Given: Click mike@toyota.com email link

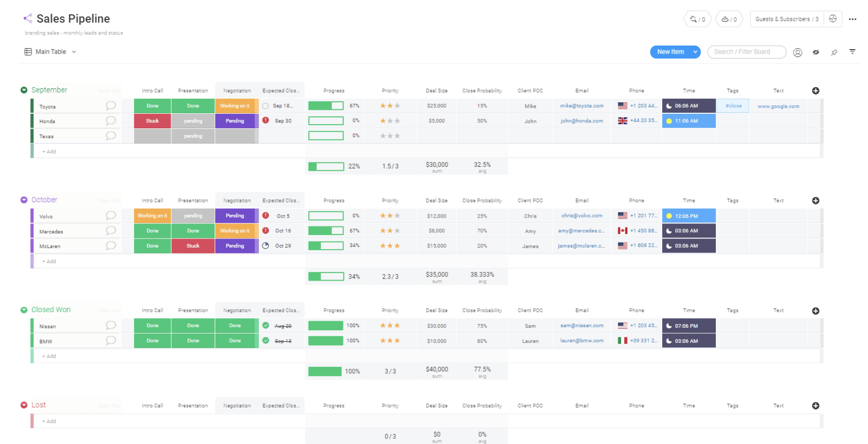Looking at the screenshot, I should [582, 106].
